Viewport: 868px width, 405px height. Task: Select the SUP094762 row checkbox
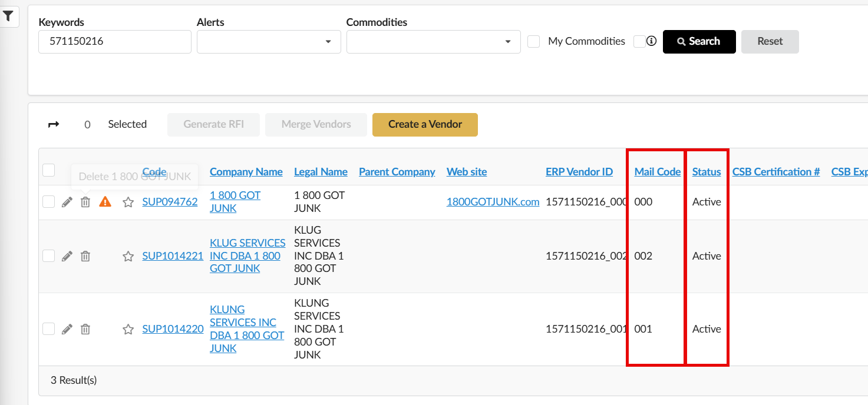[49, 202]
